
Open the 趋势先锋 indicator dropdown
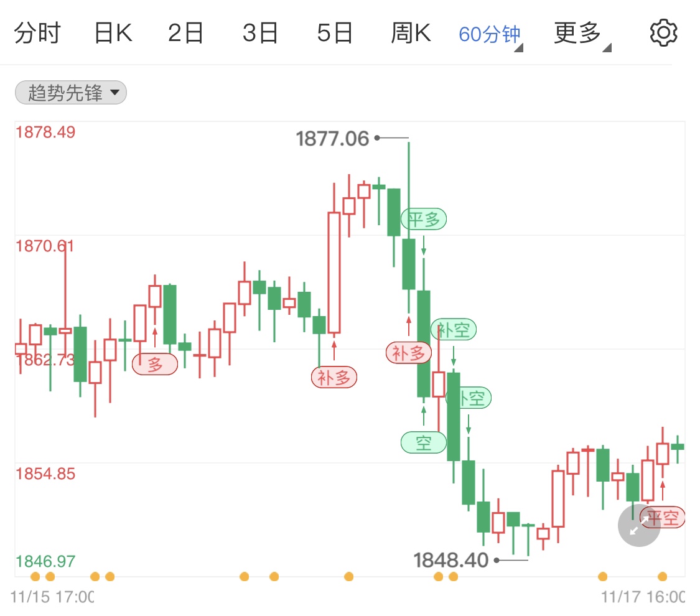[70, 92]
